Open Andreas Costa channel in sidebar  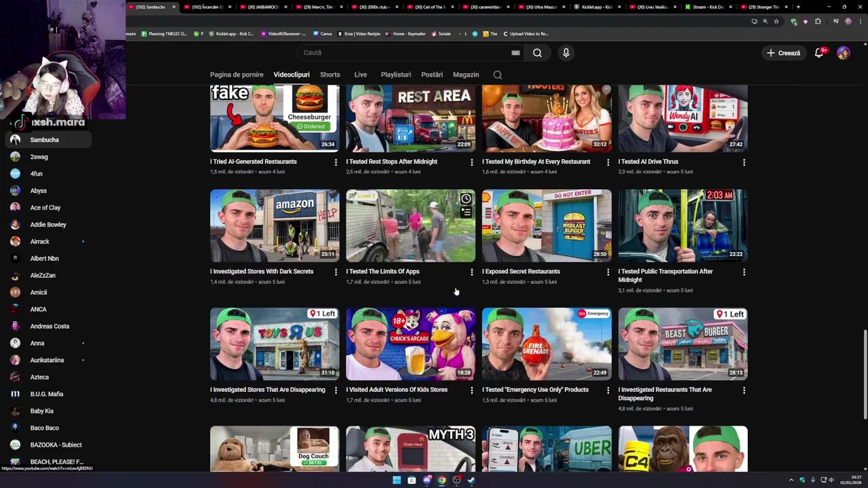(x=48, y=326)
